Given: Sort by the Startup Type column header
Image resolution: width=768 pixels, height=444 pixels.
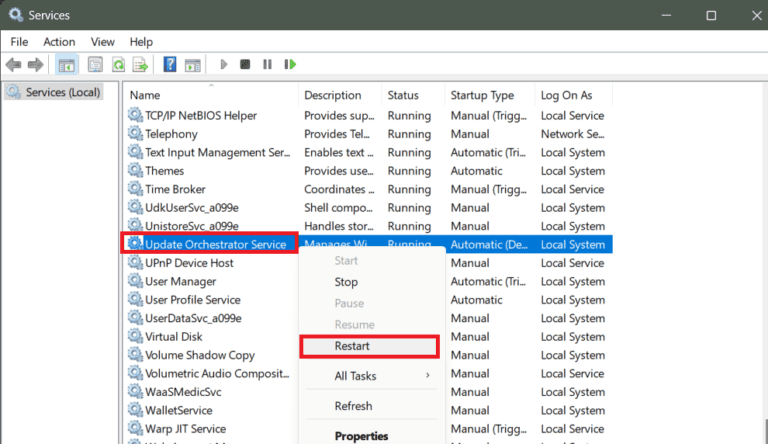Looking at the screenshot, I should click(x=482, y=95).
